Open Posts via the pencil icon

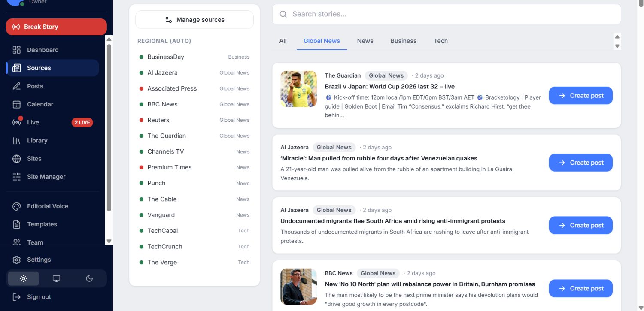(17, 86)
